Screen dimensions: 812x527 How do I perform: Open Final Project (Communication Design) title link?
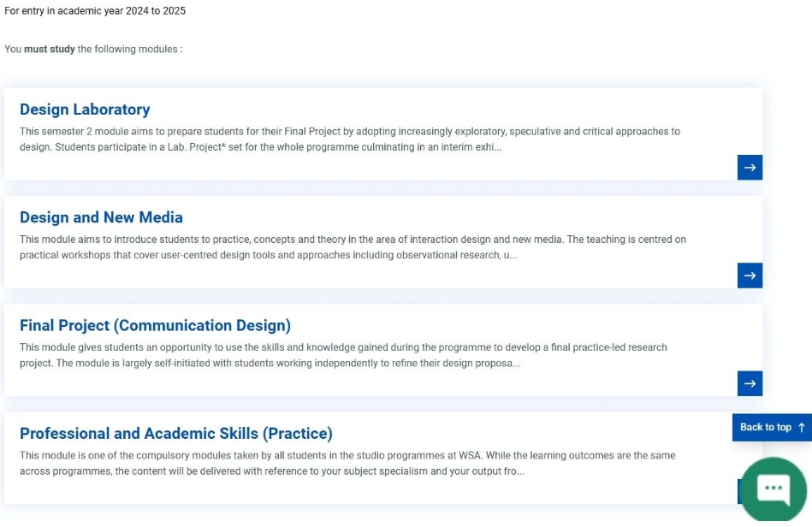tap(156, 326)
